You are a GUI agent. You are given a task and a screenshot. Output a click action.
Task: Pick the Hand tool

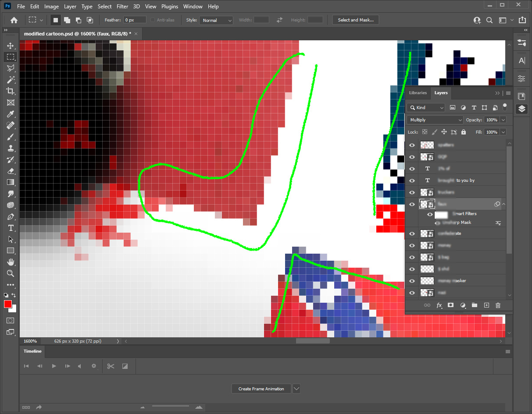[x=11, y=262]
